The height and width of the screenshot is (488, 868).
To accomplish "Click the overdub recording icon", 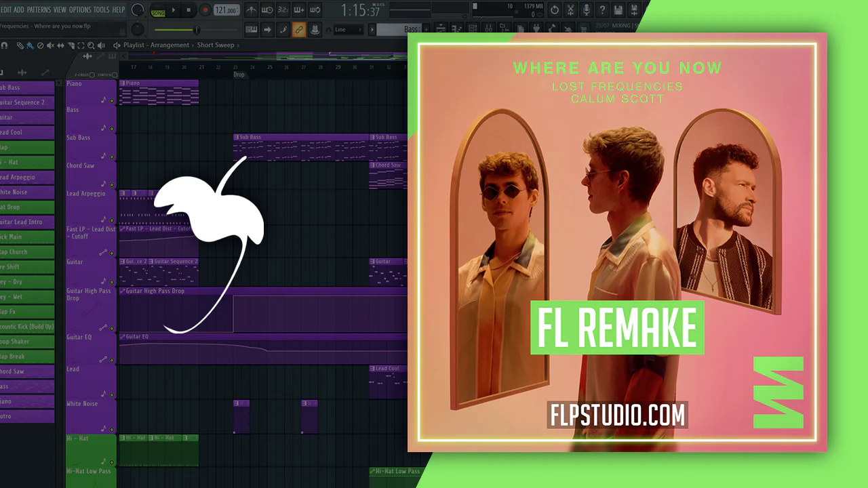I will pyautogui.click(x=298, y=10).
